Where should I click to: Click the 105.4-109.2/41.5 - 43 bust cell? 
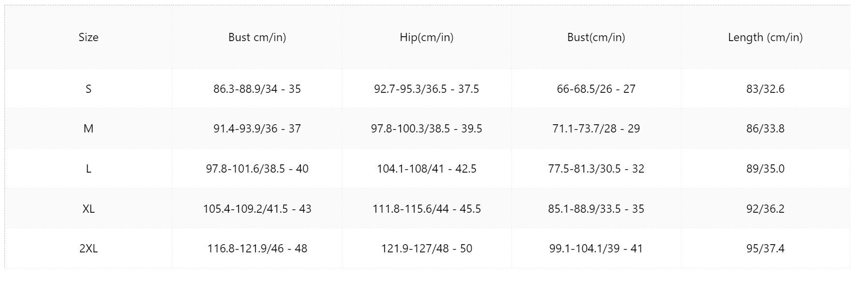pyautogui.click(x=257, y=209)
